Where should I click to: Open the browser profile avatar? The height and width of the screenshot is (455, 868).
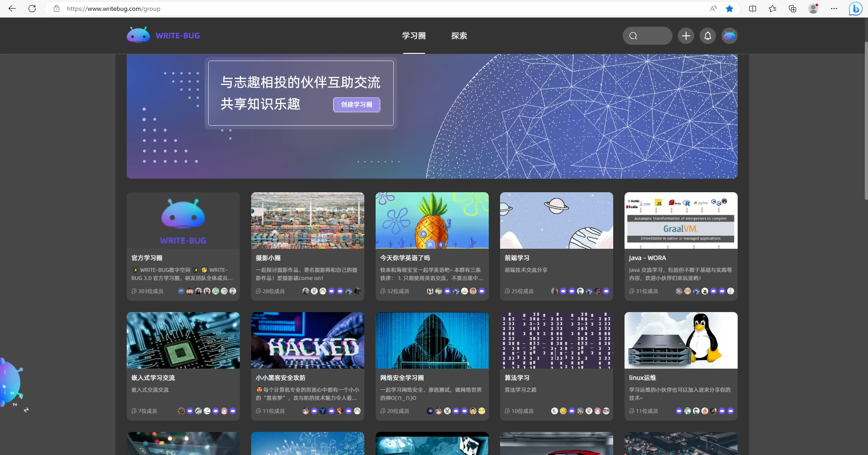point(813,9)
